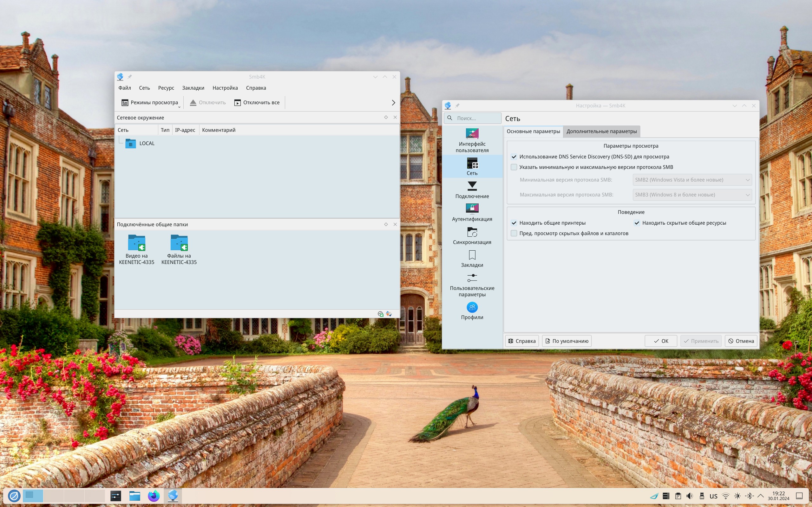
Task: Go to the Синхронизация settings section
Action: point(472,236)
